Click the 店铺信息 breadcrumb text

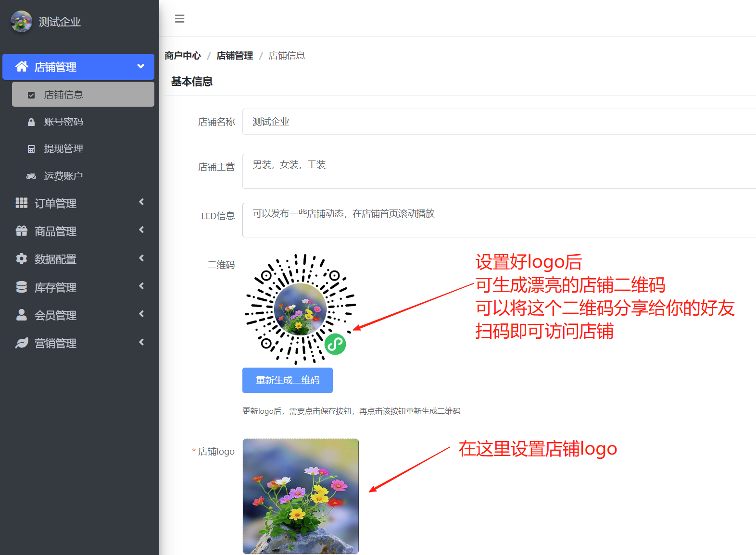click(x=287, y=56)
